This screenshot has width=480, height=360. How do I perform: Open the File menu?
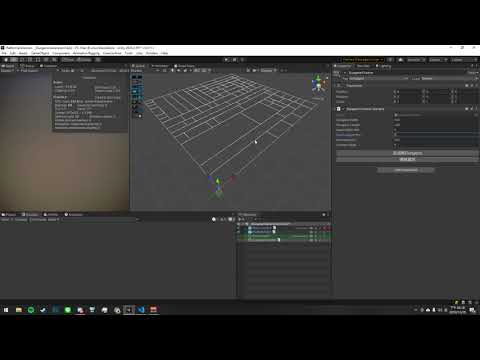4,53
